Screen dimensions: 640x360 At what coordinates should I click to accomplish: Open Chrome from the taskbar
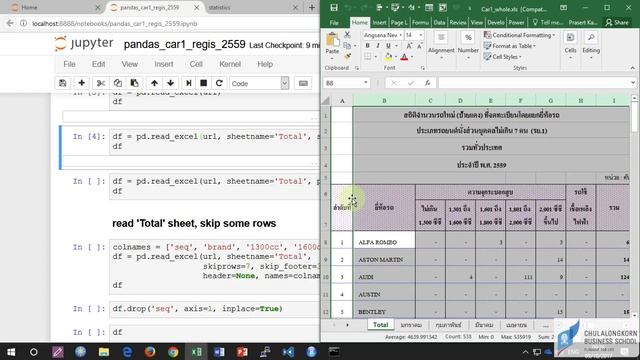(x=173, y=351)
